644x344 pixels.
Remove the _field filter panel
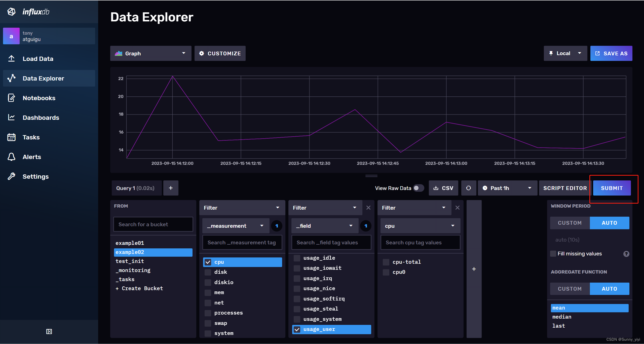click(368, 208)
